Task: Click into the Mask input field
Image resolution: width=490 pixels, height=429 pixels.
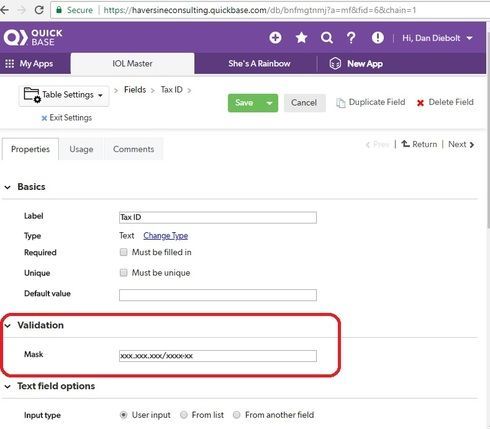Action: [218, 356]
